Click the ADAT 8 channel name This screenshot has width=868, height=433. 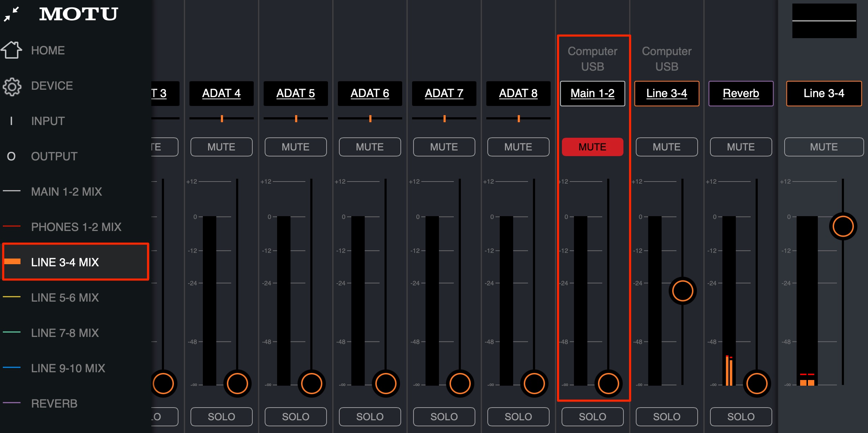pos(518,93)
